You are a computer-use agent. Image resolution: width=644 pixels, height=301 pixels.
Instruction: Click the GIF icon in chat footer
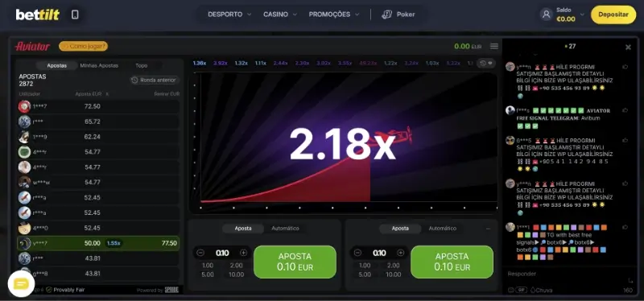tap(521, 290)
